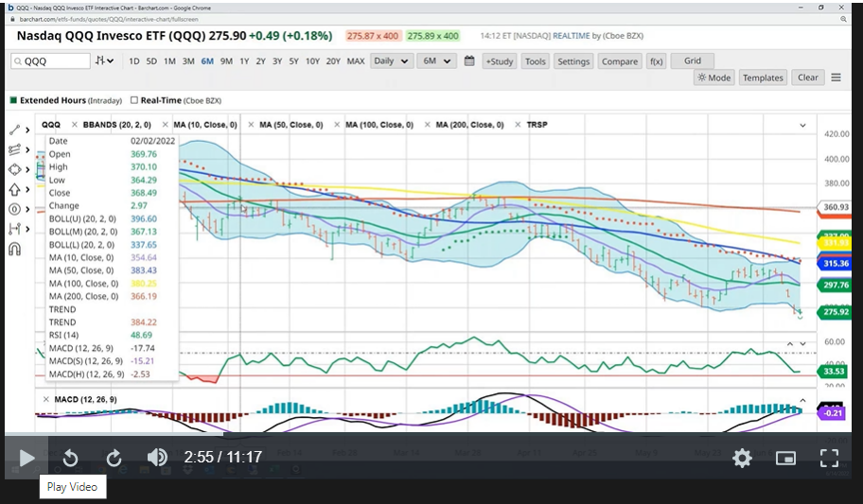Click the Compare button

pos(620,61)
